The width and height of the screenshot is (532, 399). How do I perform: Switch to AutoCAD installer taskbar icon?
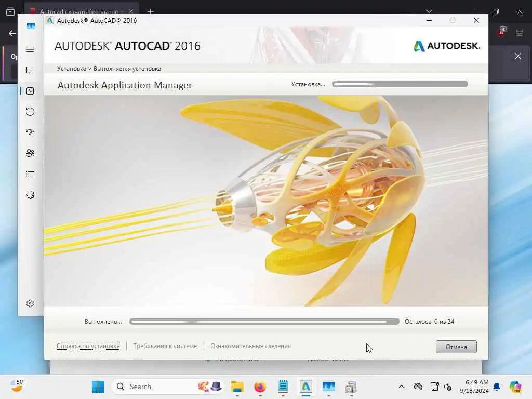coord(305,387)
